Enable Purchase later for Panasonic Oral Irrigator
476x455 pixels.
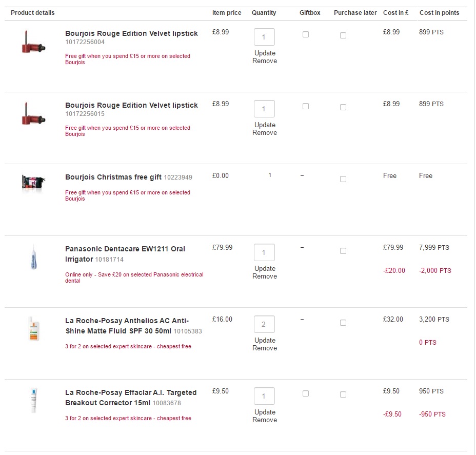(343, 251)
